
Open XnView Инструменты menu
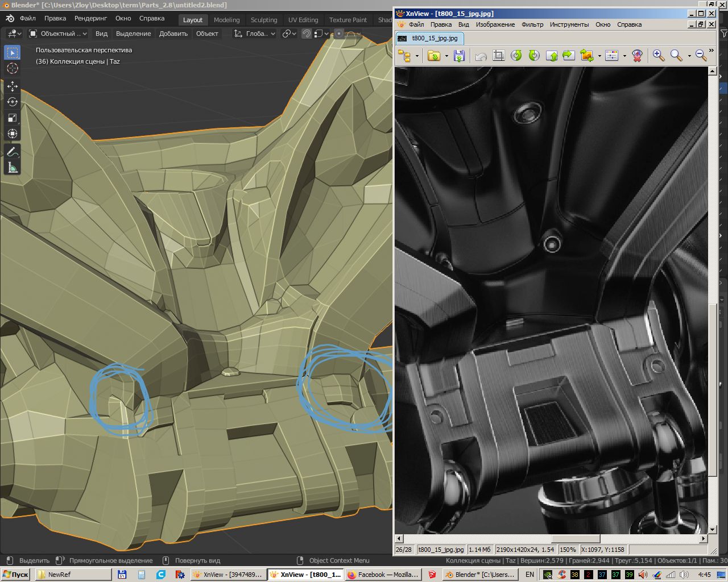point(569,24)
